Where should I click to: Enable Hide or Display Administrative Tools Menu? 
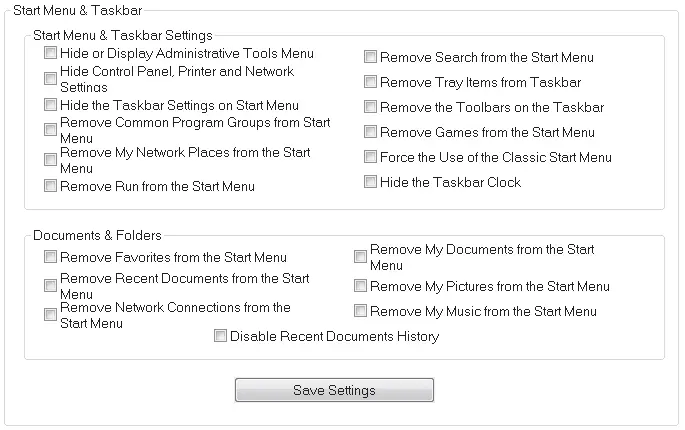51,53
